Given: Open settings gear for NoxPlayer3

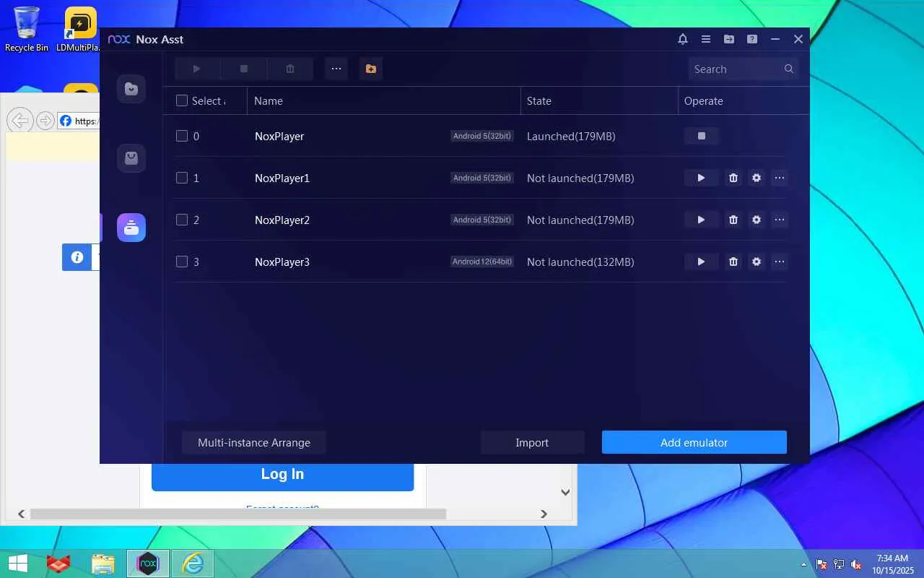Looking at the screenshot, I should [757, 262].
